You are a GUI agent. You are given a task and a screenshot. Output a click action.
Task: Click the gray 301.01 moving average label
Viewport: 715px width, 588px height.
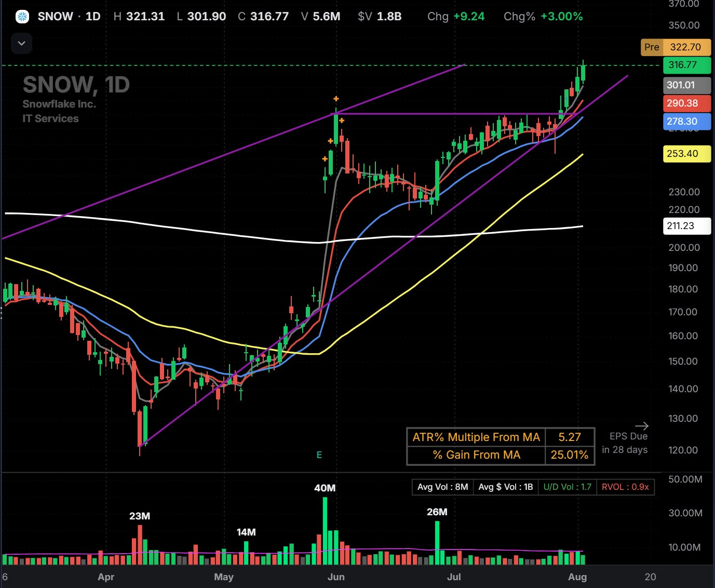pyautogui.click(x=686, y=85)
